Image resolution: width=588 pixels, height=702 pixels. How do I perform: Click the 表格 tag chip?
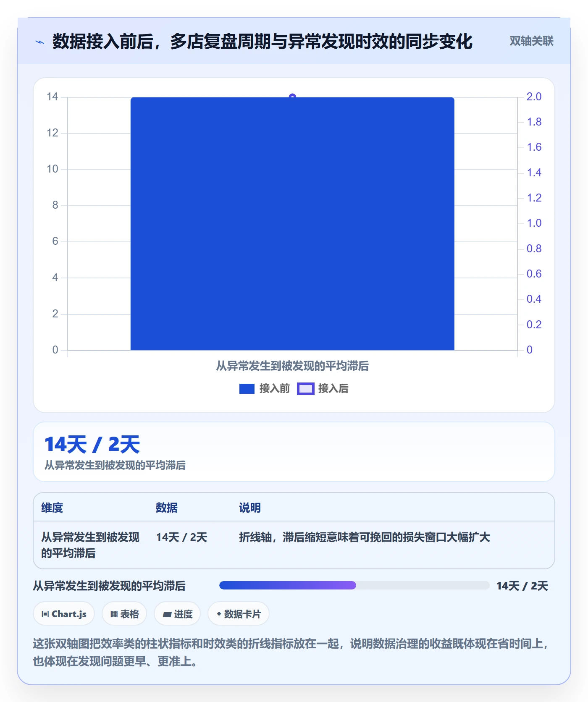(x=124, y=614)
